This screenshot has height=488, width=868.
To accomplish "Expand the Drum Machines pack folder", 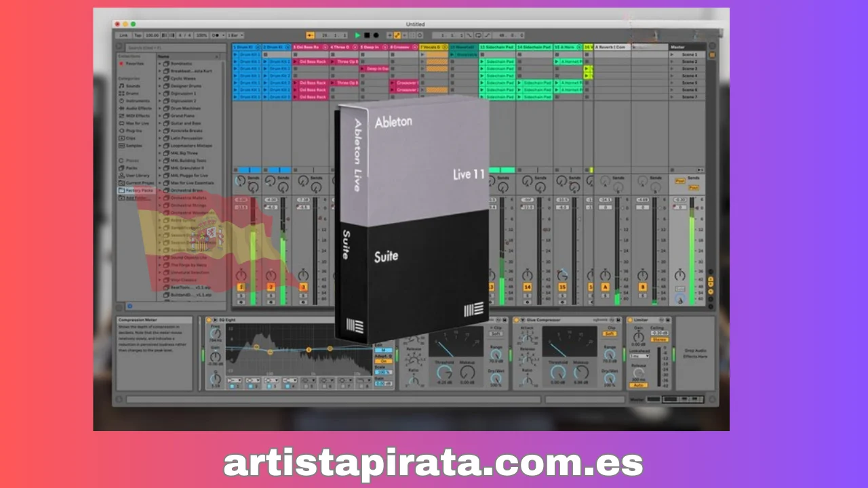I will pyautogui.click(x=159, y=108).
